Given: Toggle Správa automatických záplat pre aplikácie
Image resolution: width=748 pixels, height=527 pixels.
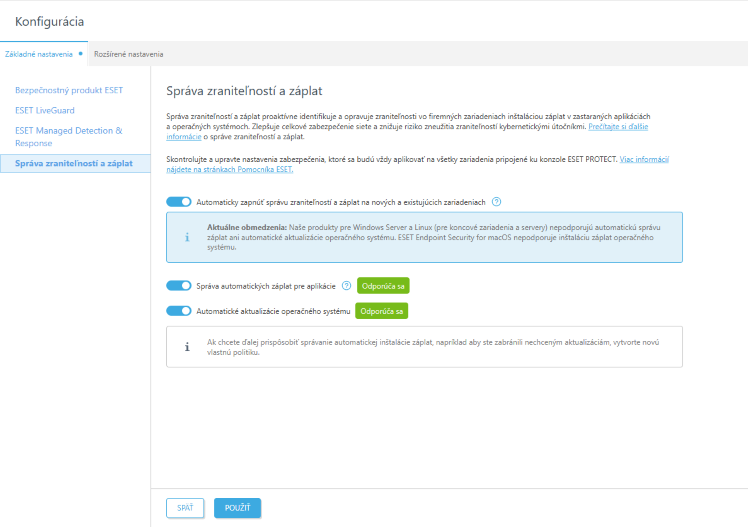Looking at the screenshot, I should 178,286.
